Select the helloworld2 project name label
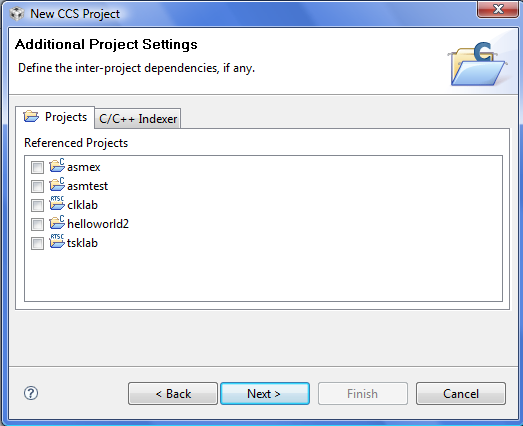Viewport: 523px width, 426px height. [98, 224]
